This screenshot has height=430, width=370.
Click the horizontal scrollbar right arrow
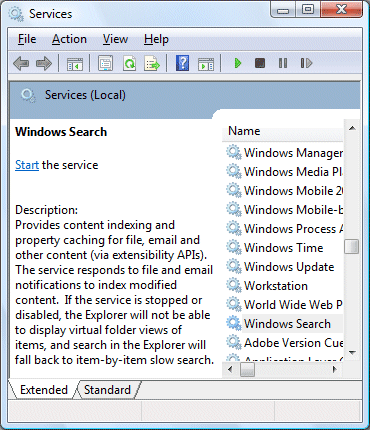point(335,369)
